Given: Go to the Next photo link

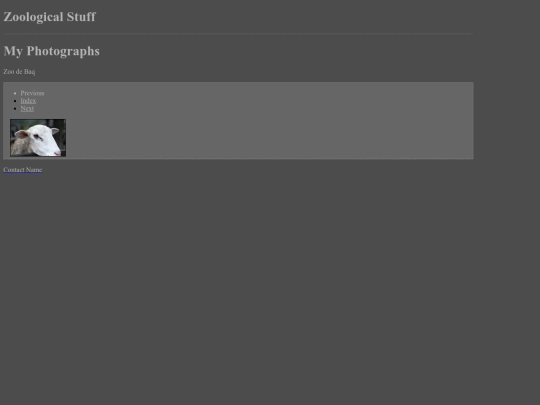Looking at the screenshot, I should 27,108.
